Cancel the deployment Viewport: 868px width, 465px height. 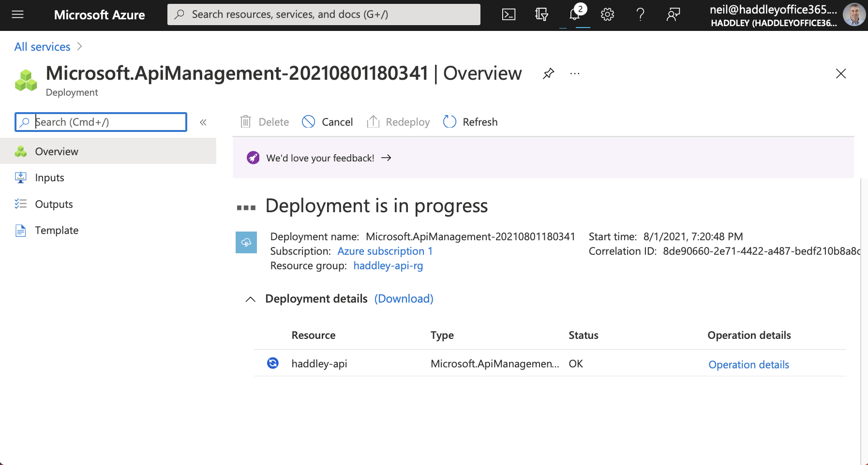click(328, 122)
